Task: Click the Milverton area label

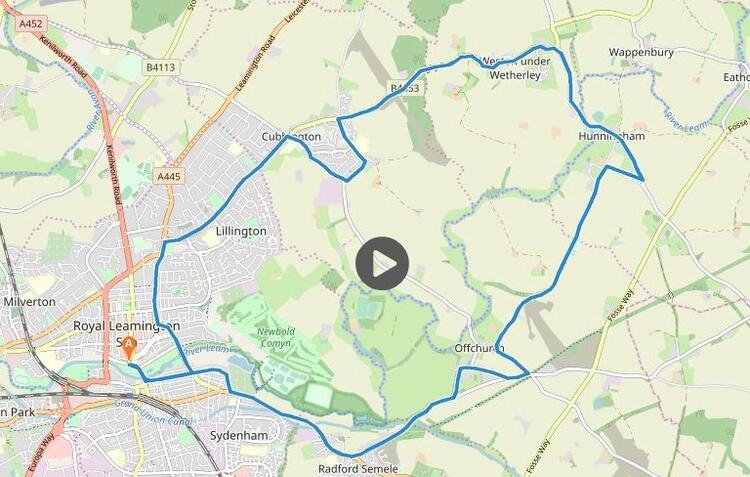Action: pos(30,302)
